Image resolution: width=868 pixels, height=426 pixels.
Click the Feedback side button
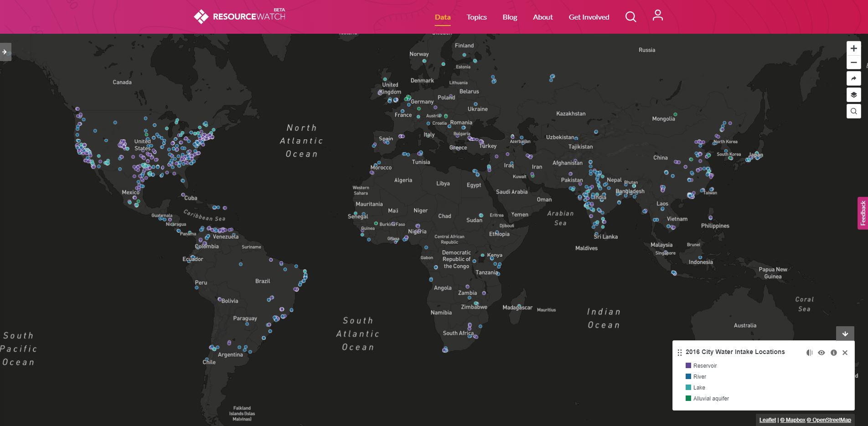(863, 213)
